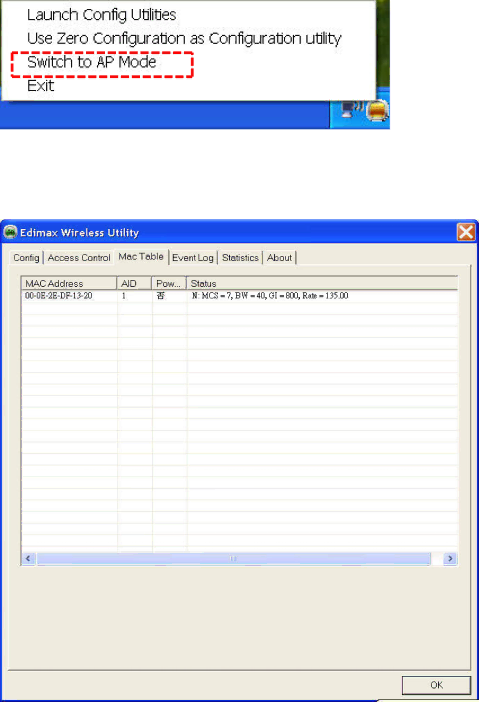This screenshot has height=702, width=479.
Task: Click the Status column header
Action: pyautogui.click(x=322, y=283)
